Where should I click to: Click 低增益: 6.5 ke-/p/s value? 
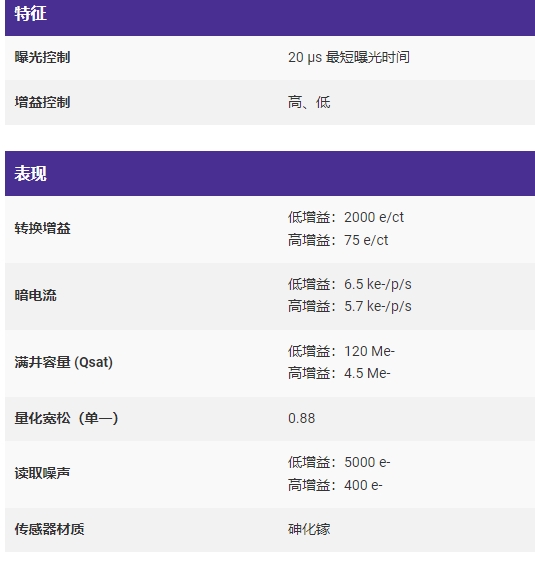[x=350, y=284]
